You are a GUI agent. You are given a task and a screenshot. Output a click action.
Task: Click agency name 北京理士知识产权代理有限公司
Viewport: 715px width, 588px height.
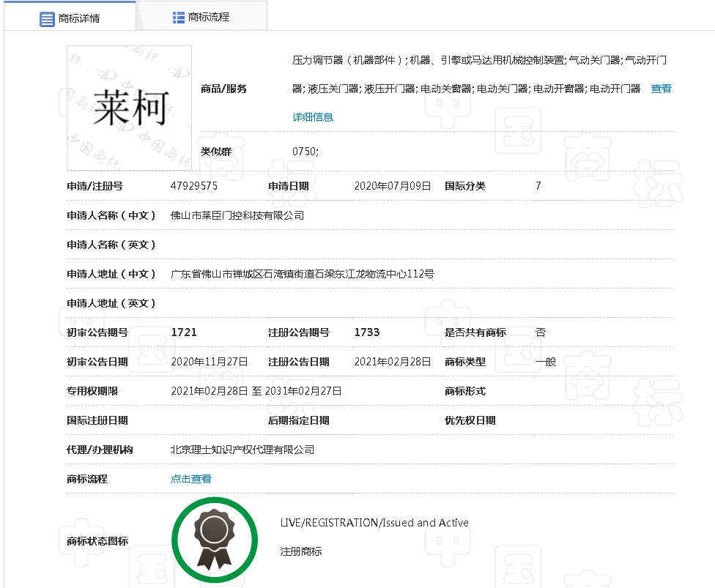pos(242,450)
